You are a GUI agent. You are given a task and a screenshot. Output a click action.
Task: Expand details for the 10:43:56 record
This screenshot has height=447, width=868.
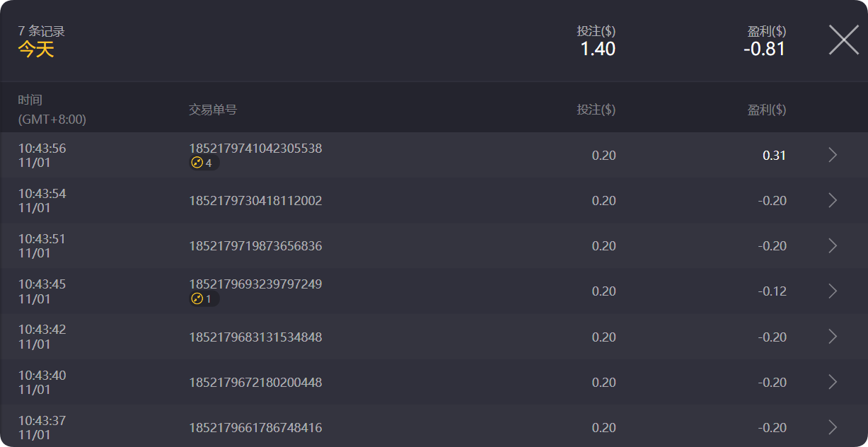pos(833,156)
